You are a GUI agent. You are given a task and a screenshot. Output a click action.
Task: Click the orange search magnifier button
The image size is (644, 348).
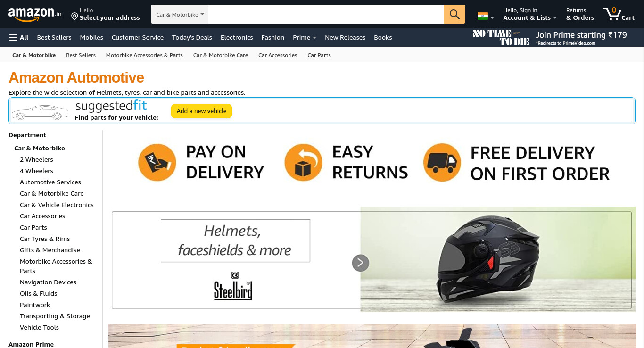pos(454,14)
